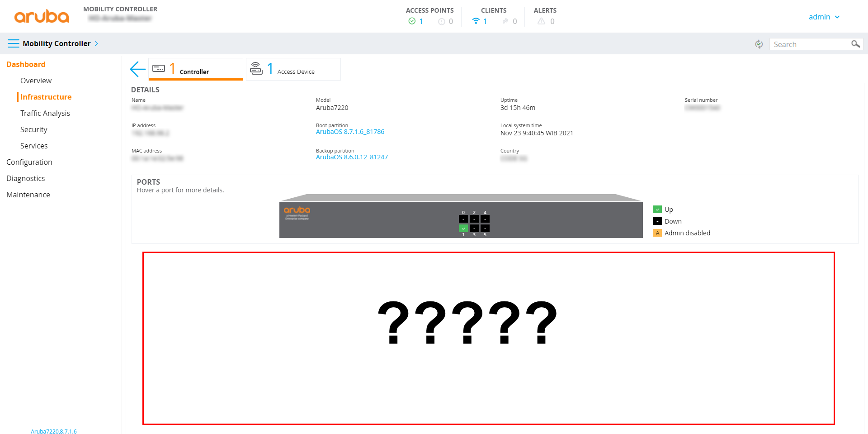This screenshot has width=868, height=434.
Task: Click the wired clients count icon
Action: (505, 21)
